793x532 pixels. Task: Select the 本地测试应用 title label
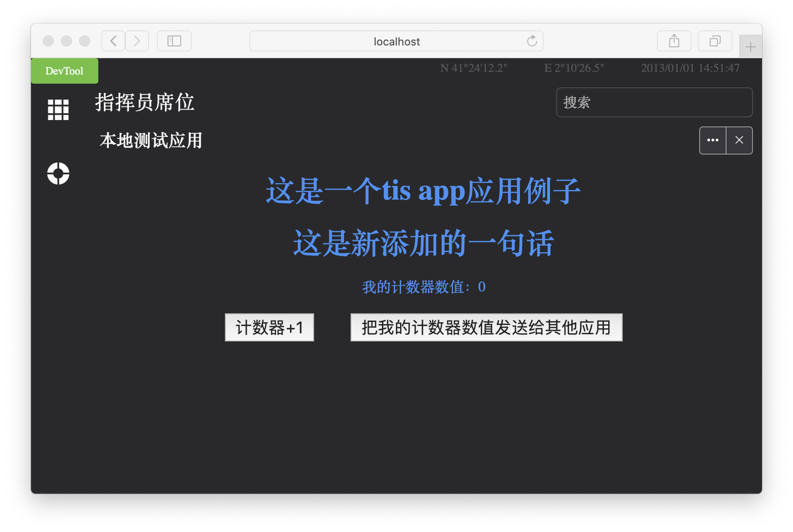pos(151,141)
